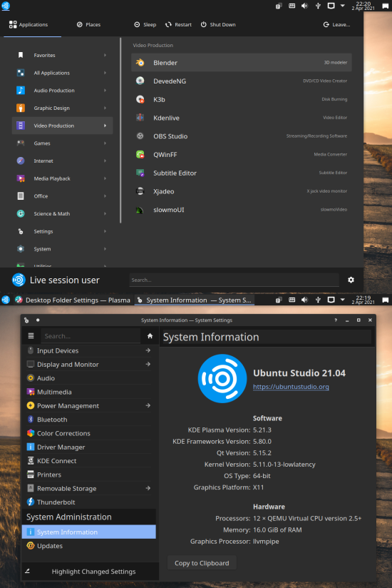Expand Science & Math category

coord(62,214)
